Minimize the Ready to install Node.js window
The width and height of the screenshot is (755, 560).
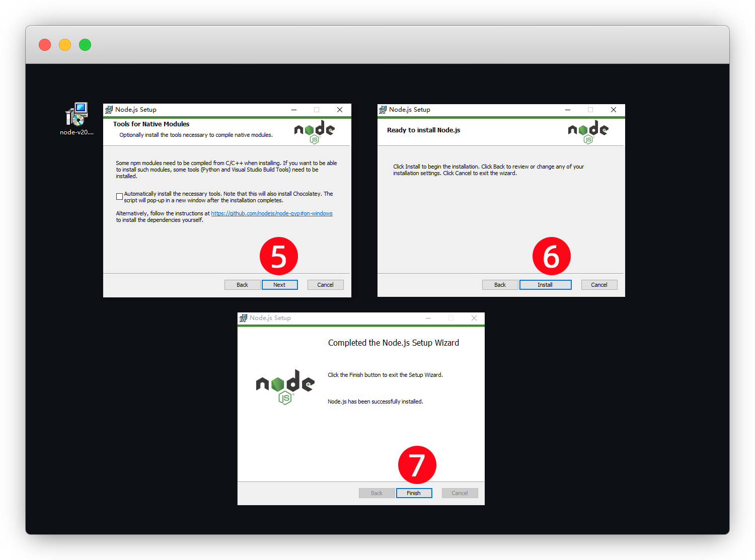[x=568, y=110]
